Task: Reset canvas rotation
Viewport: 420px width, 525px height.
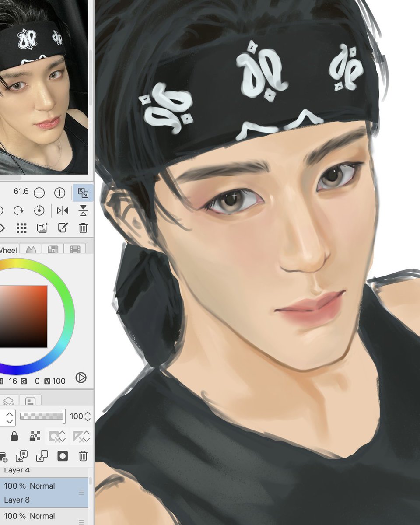Action: coord(39,210)
